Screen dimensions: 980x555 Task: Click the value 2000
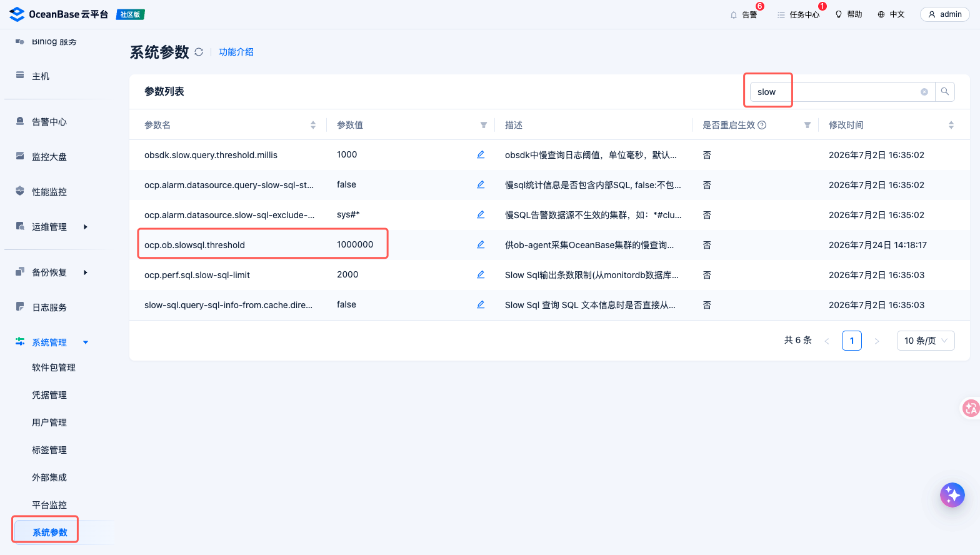347,274
